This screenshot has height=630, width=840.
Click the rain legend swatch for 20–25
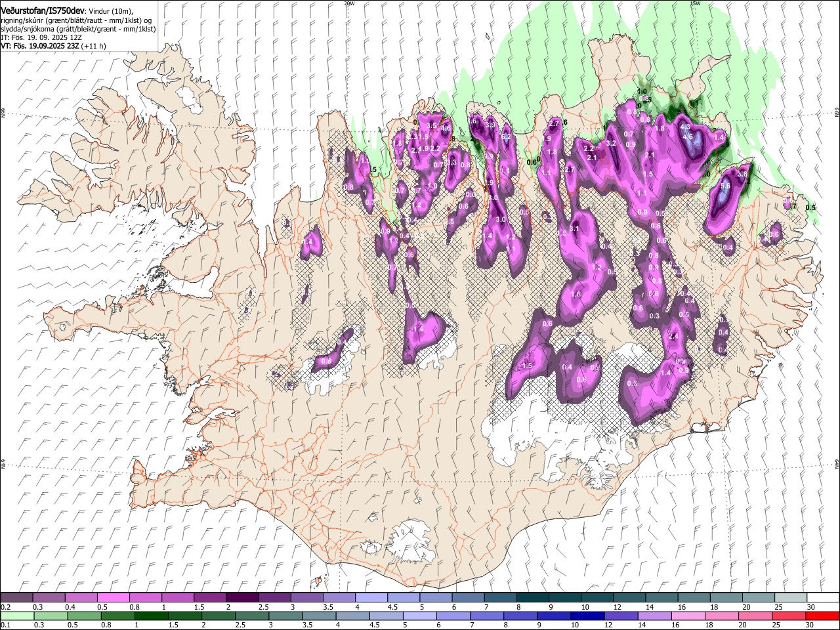(x=756, y=616)
